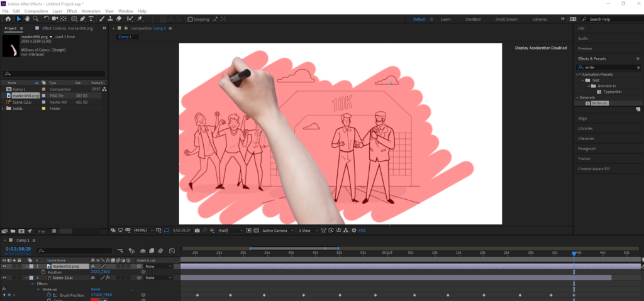The width and height of the screenshot is (644, 301).
Task: Toggle the hide shy layers switch in timeline
Action: click(143, 251)
